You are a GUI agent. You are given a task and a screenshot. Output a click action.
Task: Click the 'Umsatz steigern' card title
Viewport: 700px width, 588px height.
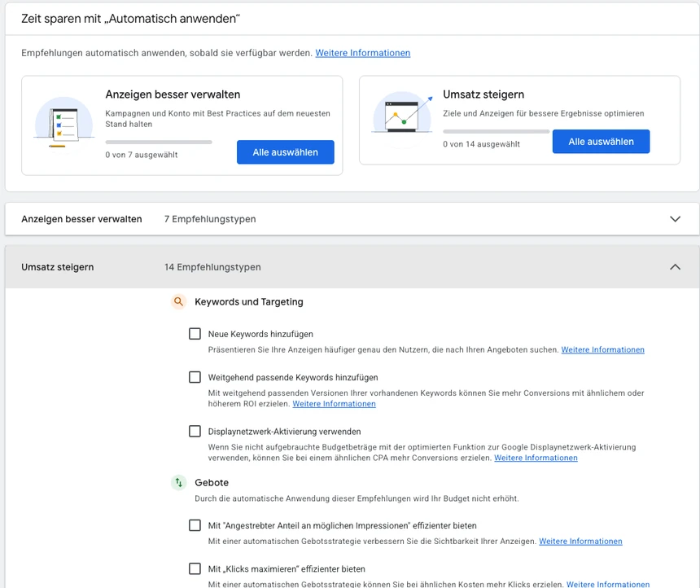(483, 94)
